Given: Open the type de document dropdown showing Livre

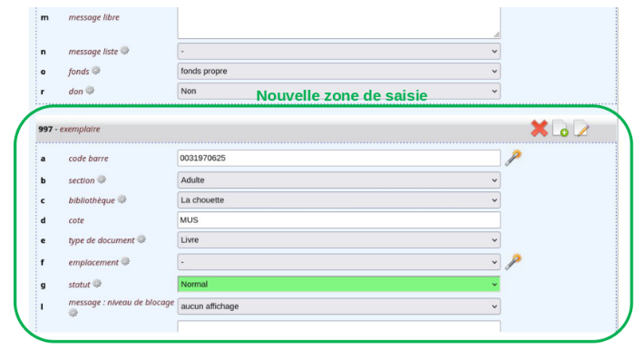Looking at the screenshot, I should 339,240.
